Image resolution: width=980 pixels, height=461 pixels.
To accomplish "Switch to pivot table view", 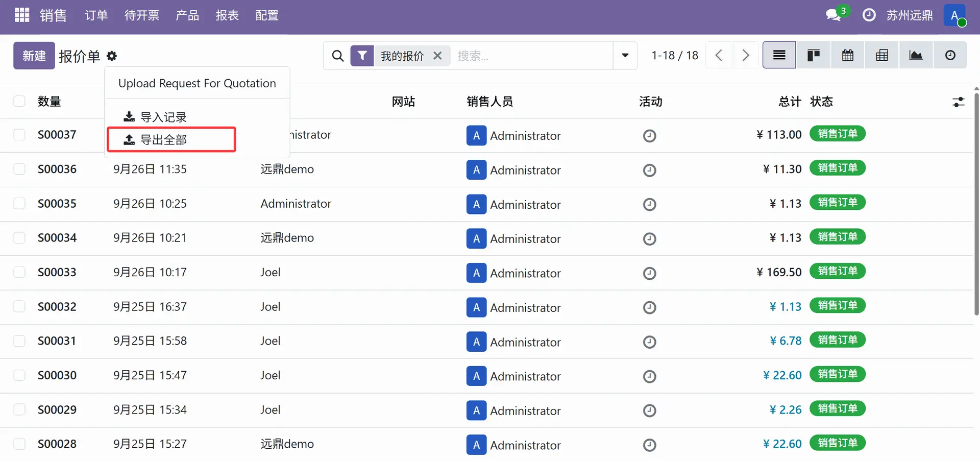I will click(x=881, y=55).
